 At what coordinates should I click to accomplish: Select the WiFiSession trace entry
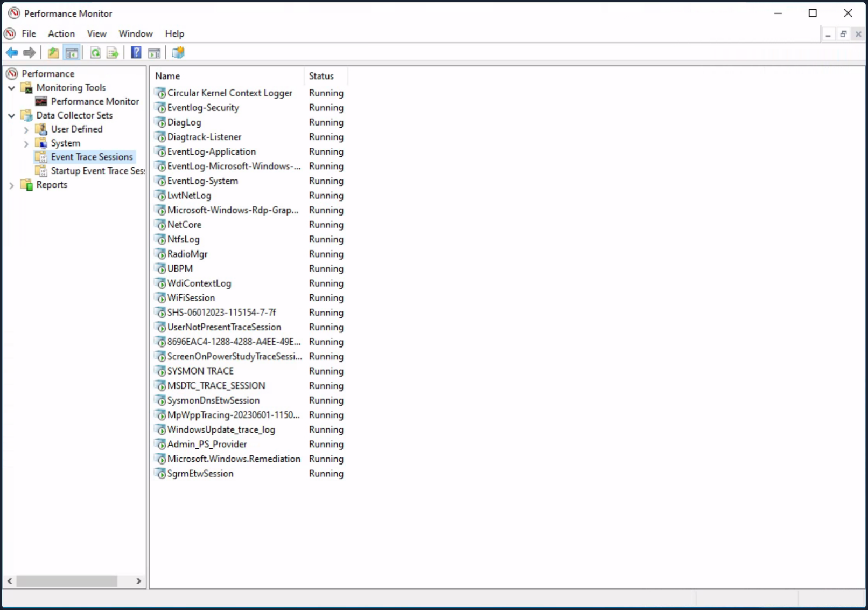coord(191,297)
